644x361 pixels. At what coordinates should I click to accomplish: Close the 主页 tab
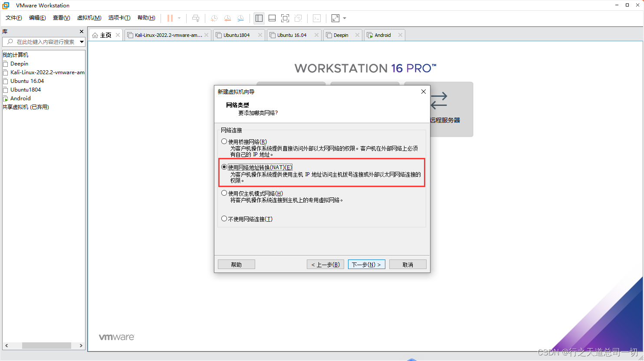[x=118, y=35]
